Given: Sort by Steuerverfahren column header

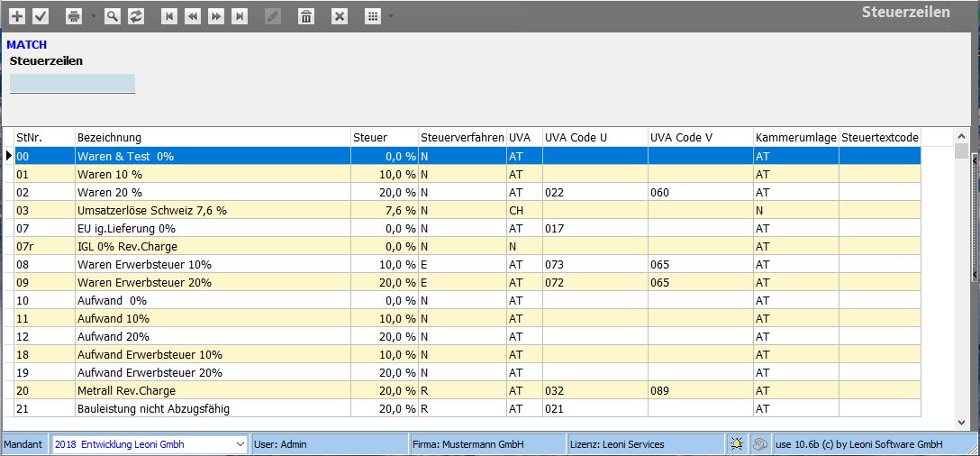Looking at the screenshot, I should coord(462,137).
